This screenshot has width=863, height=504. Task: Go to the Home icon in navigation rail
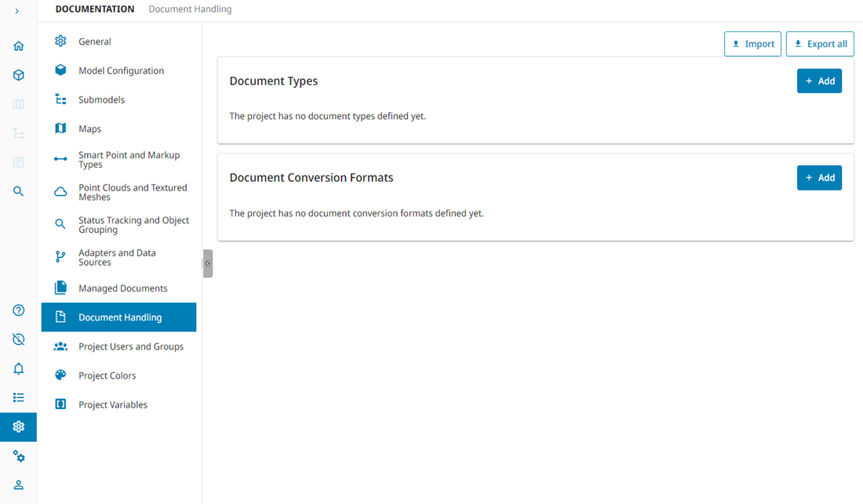18,45
